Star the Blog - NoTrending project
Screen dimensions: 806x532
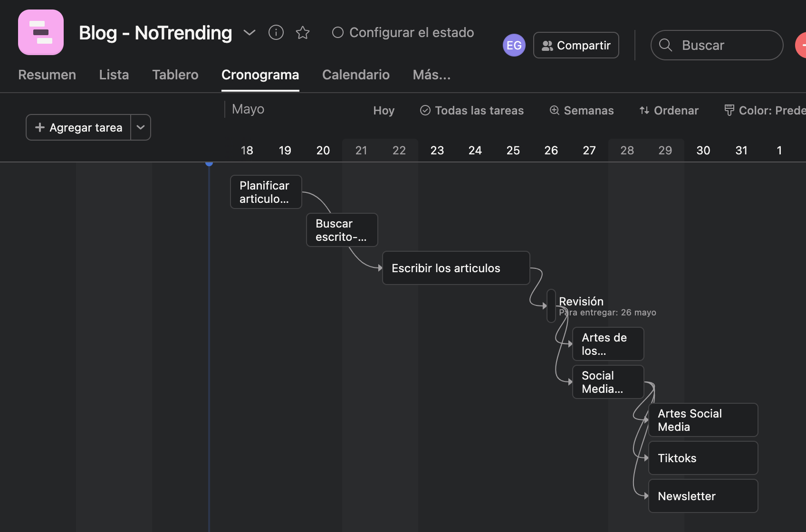click(x=303, y=32)
